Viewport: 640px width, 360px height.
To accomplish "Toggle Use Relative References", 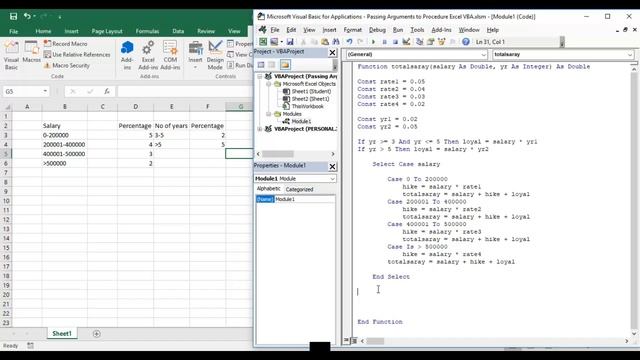I will coord(77,55).
